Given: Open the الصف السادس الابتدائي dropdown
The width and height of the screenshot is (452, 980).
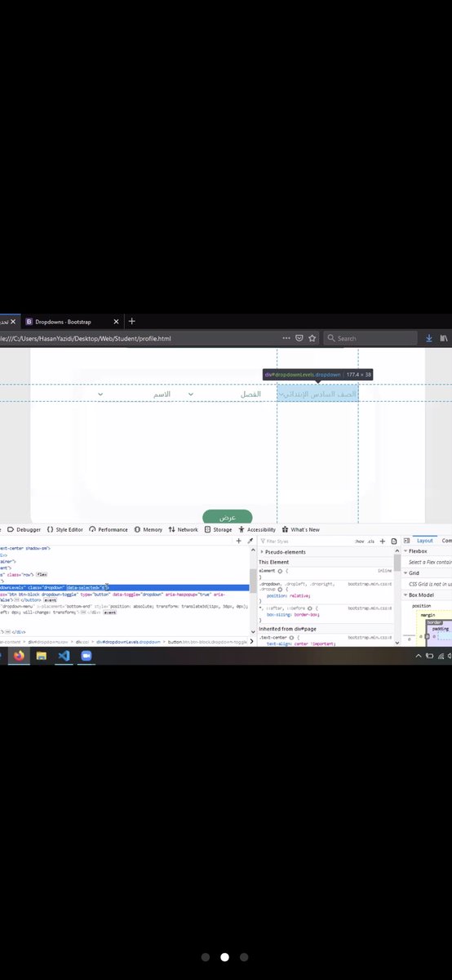Looking at the screenshot, I should [x=318, y=394].
